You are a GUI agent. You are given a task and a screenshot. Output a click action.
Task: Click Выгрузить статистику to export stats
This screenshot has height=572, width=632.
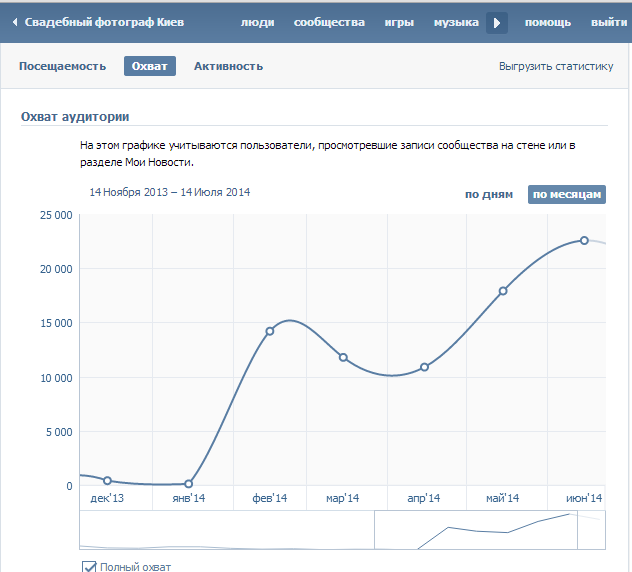[555, 67]
